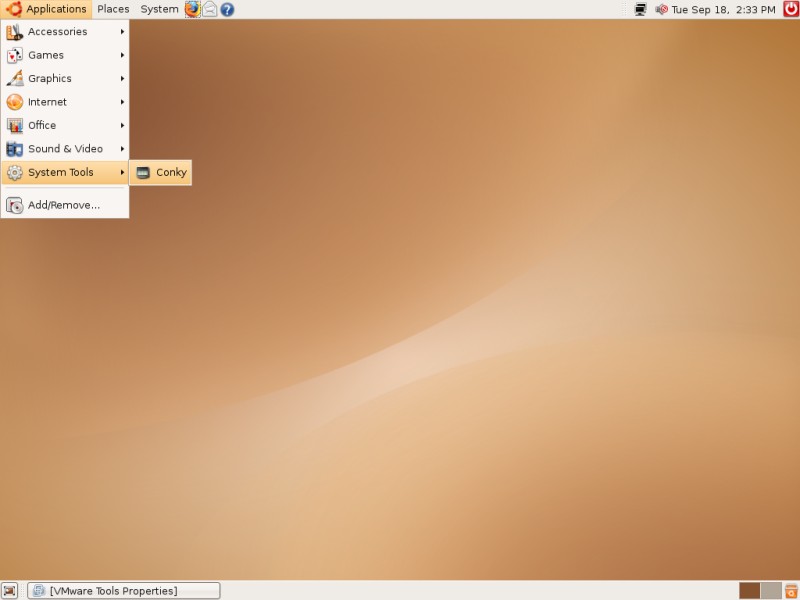The width and height of the screenshot is (800, 600).
Task: Click the Conky monitor icon
Action: click(143, 173)
